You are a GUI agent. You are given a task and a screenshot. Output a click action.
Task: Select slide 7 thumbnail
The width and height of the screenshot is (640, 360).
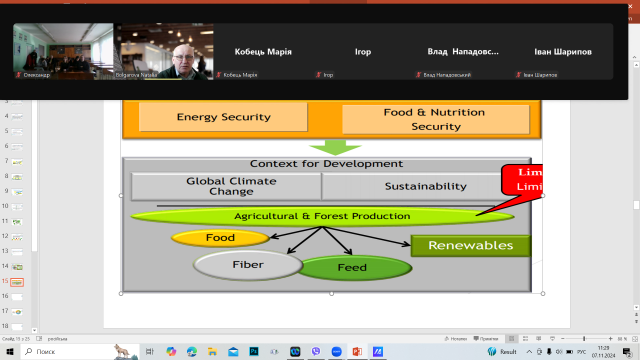click(17, 162)
